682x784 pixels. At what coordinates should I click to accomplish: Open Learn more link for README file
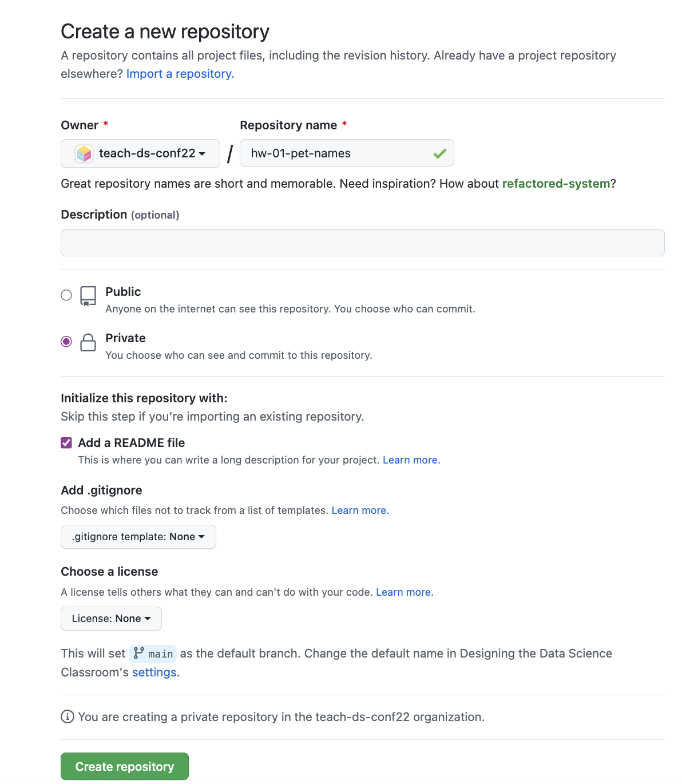(411, 460)
